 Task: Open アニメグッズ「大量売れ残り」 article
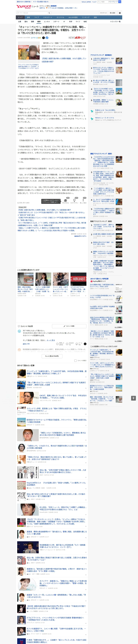click(x=57, y=372)
